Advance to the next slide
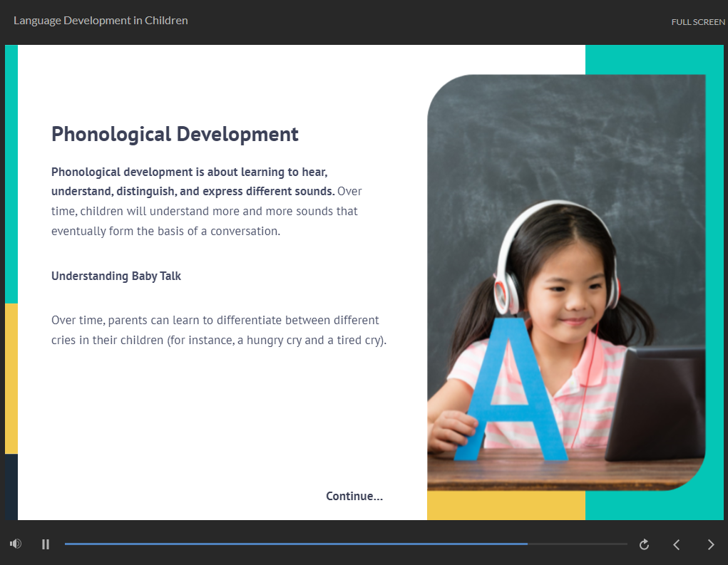The height and width of the screenshot is (565, 728). click(710, 544)
